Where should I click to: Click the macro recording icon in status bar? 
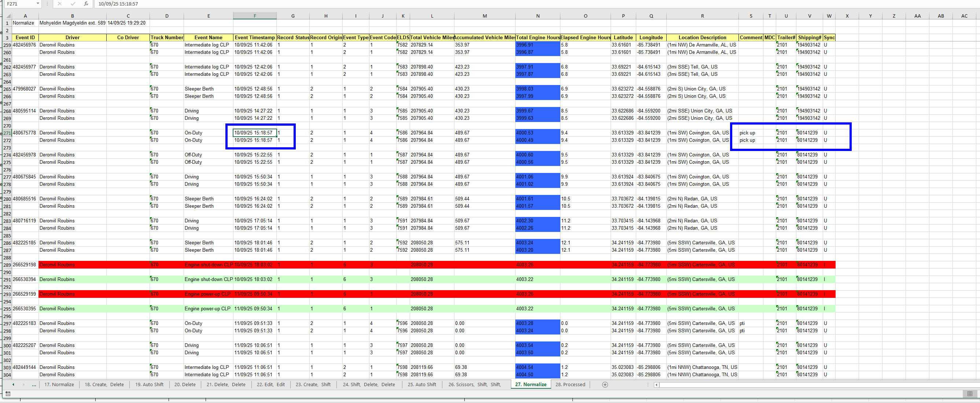click(x=8, y=394)
